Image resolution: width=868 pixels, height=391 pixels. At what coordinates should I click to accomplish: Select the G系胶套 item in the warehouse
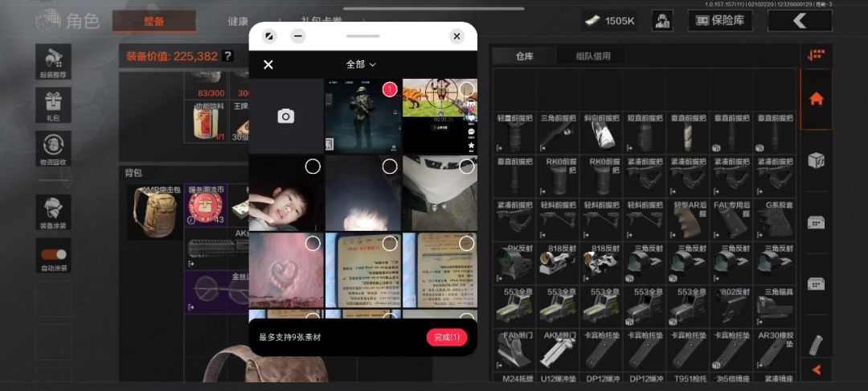[x=775, y=220]
